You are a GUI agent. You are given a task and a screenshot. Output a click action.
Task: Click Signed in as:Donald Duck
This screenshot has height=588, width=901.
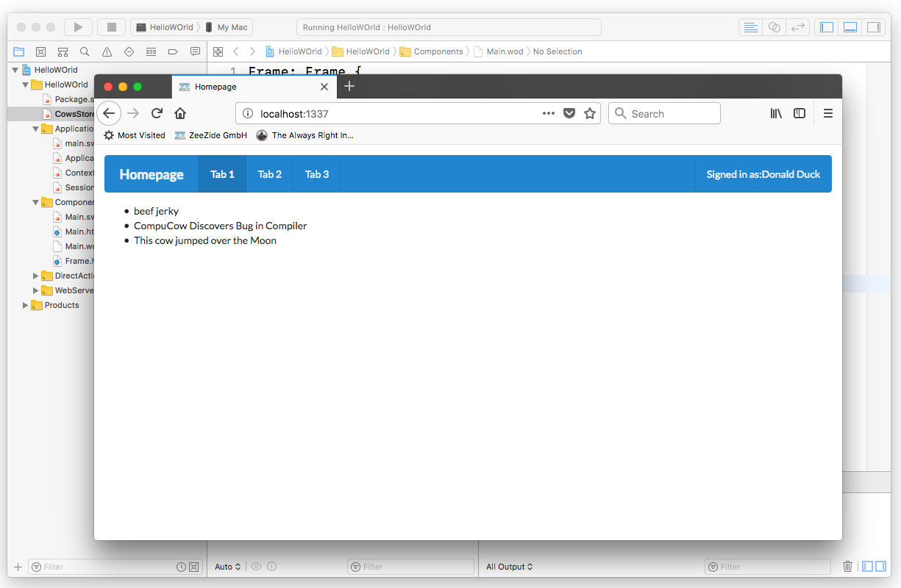point(763,174)
